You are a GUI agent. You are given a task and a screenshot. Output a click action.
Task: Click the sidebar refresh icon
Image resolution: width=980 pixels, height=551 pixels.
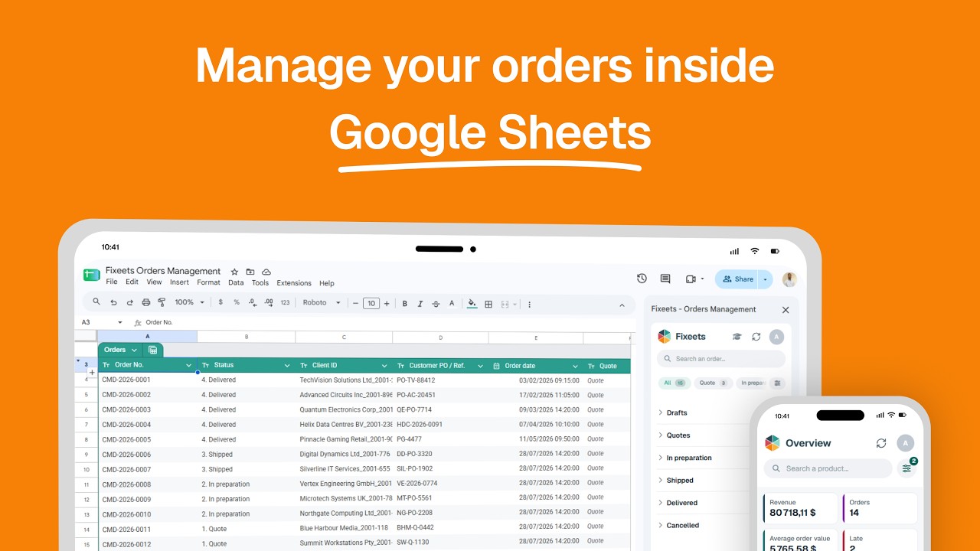pos(756,337)
